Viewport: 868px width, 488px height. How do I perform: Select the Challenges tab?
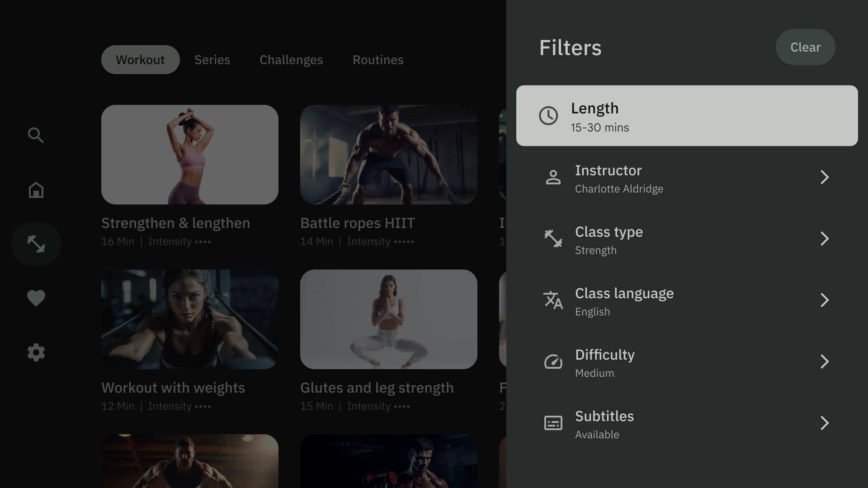(x=292, y=59)
